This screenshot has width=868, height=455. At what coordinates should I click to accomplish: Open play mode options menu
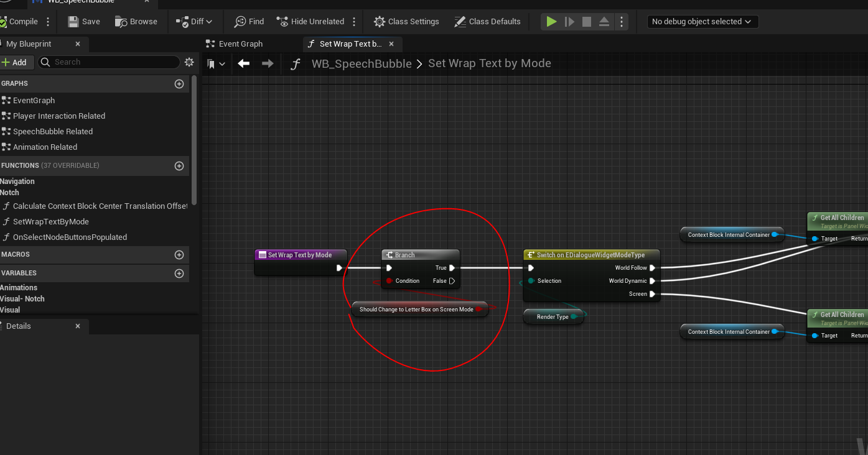pyautogui.click(x=622, y=22)
